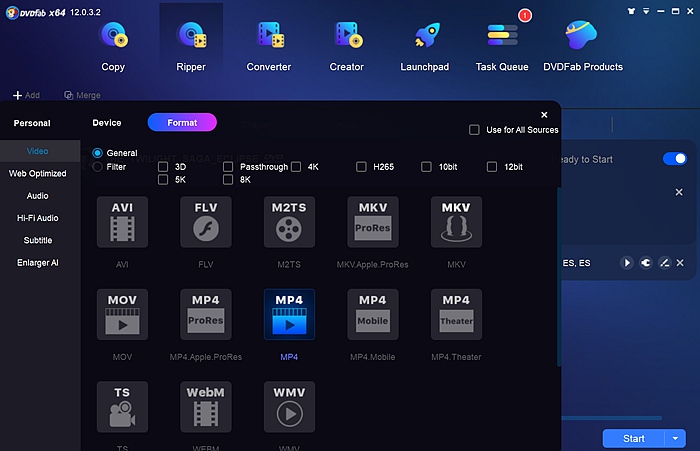
Task: Open the Web Optimized category
Action: pyautogui.click(x=38, y=173)
